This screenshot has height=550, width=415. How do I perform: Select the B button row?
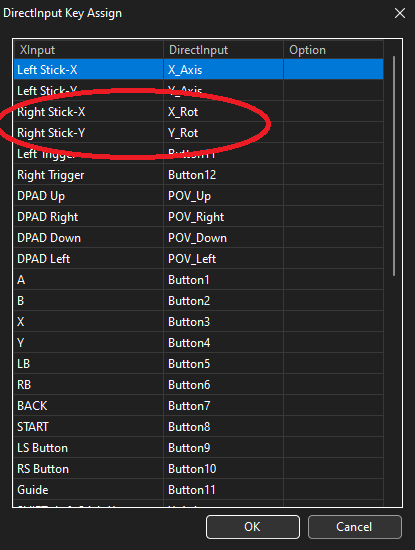point(199,301)
